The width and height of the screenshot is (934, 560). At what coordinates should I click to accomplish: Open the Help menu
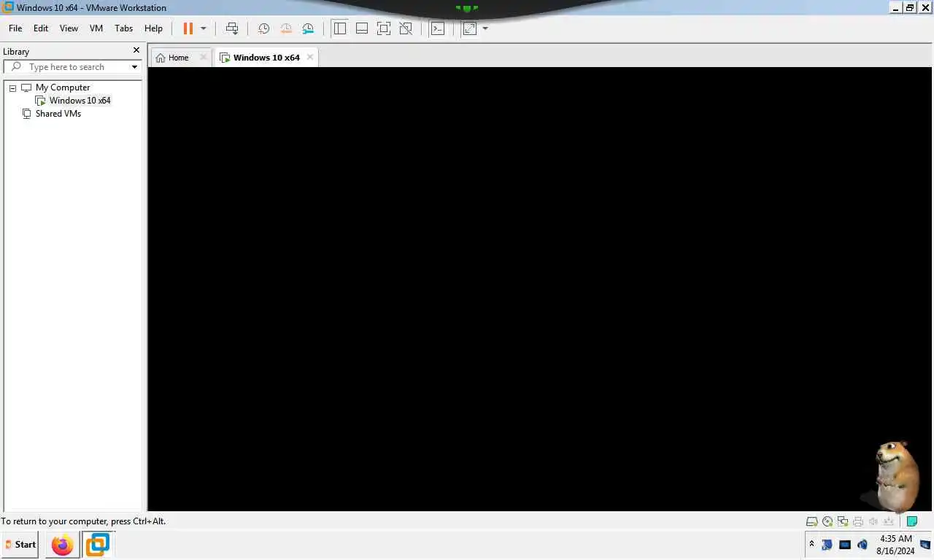(153, 28)
